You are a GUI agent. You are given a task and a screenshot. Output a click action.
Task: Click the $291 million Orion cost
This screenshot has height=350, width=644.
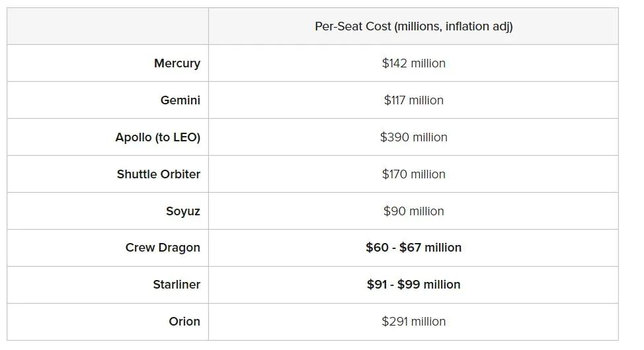point(413,322)
